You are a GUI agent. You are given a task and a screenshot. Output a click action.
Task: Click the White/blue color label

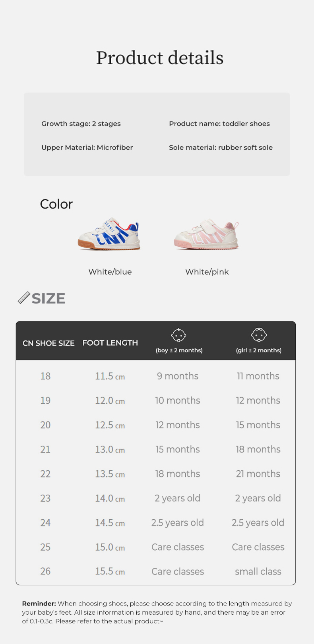pyautogui.click(x=110, y=272)
